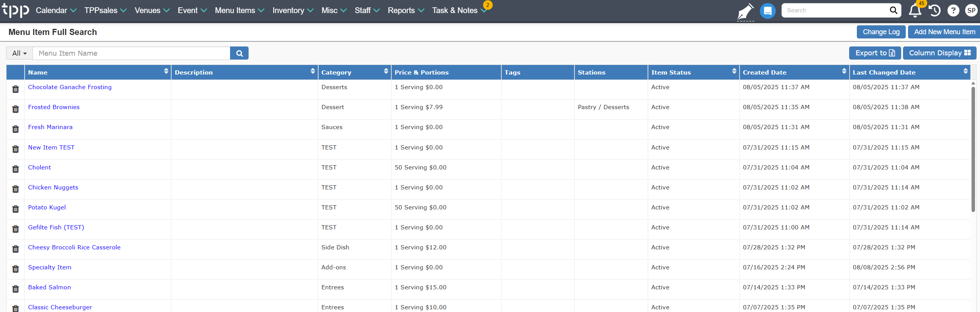Click the Menu Item Name search field
The image size is (980, 312).
[131, 53]
